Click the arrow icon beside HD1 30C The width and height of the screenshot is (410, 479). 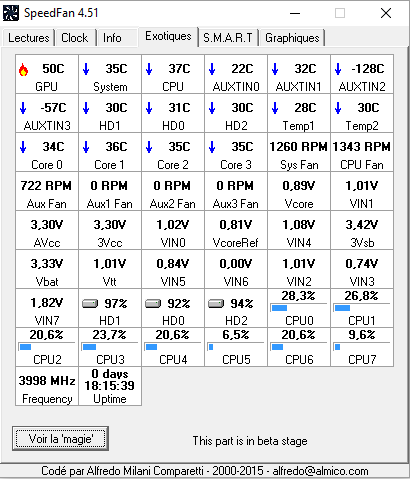[x=86, y=108]
